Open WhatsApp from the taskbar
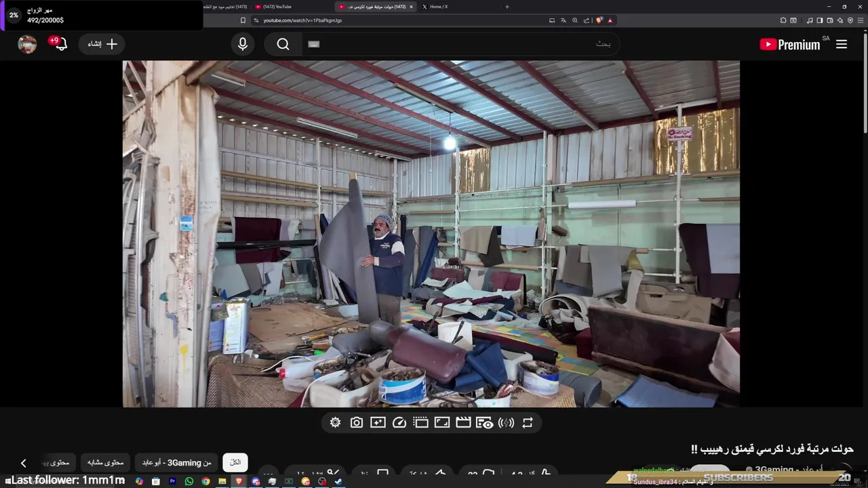 point(189,481)
